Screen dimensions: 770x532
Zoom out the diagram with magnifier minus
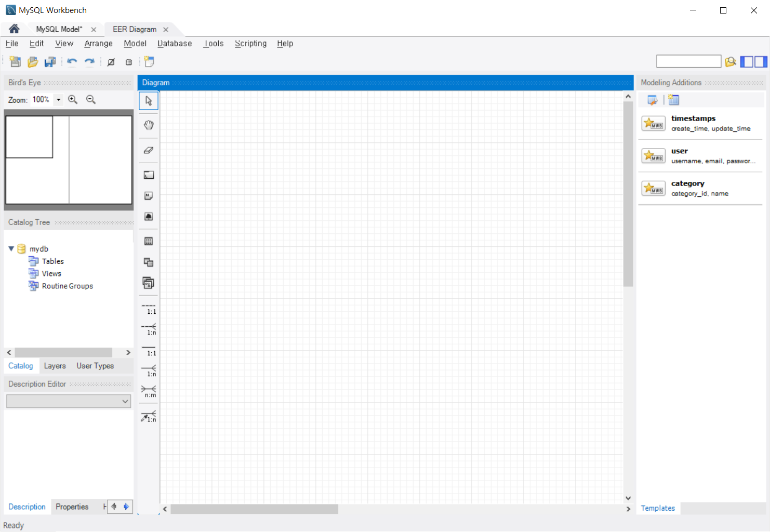[x=91, y=100]
